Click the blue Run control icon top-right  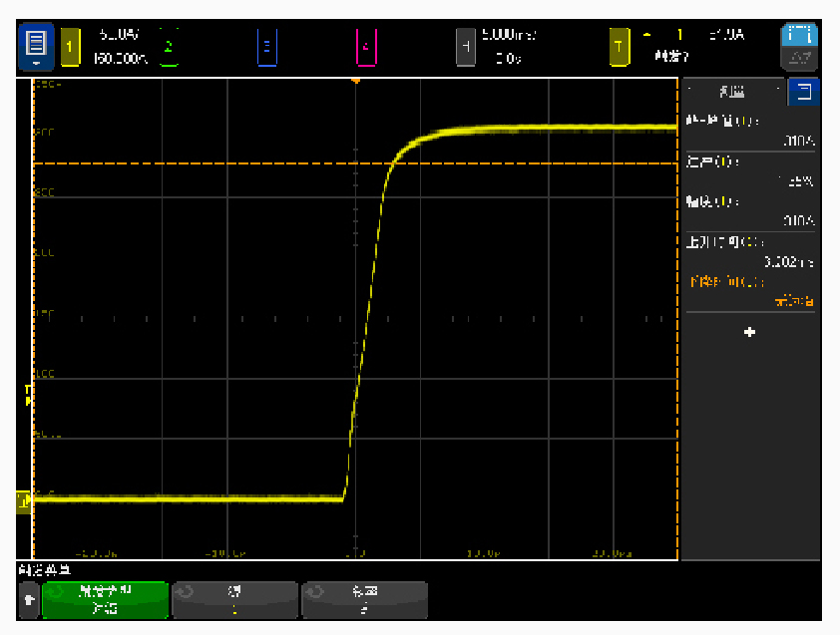799,34
